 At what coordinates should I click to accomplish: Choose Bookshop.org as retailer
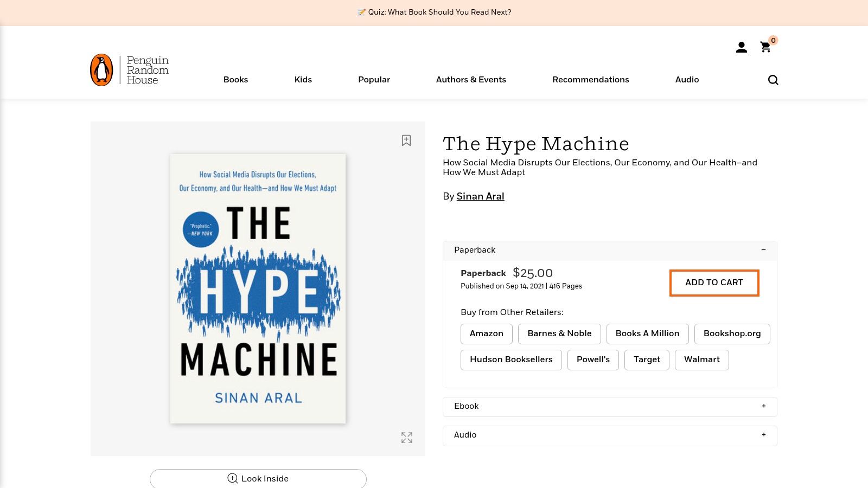(732, 333)
